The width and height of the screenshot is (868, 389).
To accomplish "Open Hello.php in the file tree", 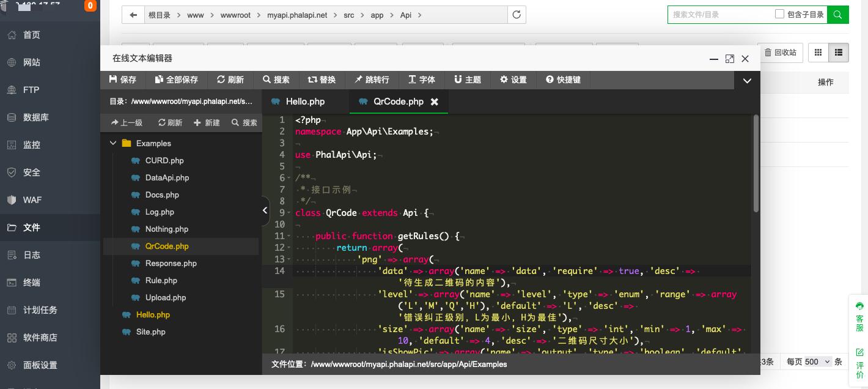I will 153,314.
